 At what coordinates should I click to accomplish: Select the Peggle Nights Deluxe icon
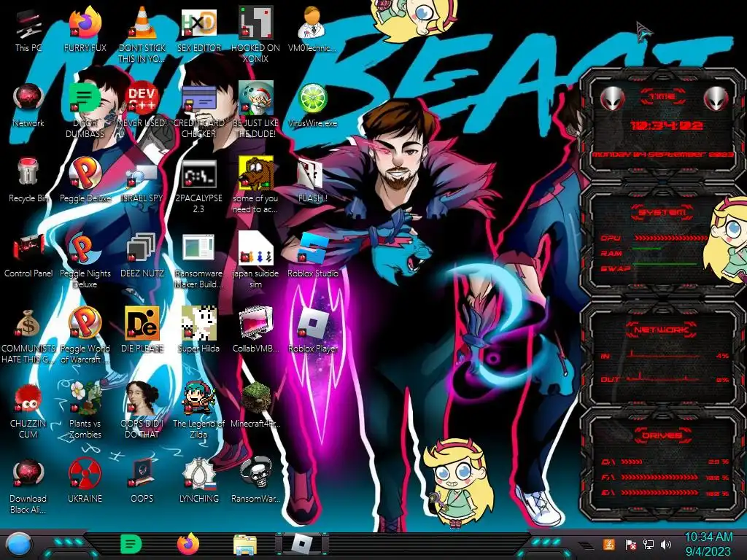click(x=85, y=262)
